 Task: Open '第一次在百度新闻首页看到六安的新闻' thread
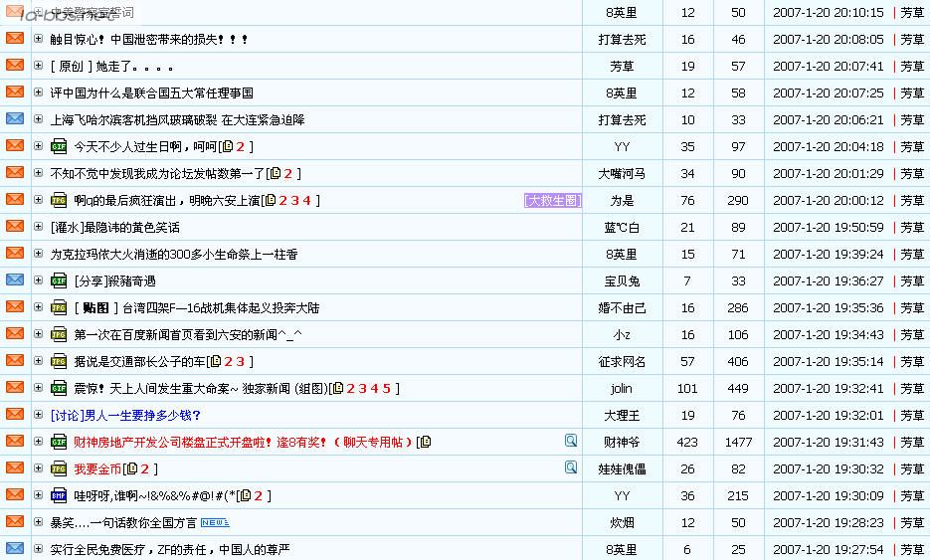click(188, 334)
